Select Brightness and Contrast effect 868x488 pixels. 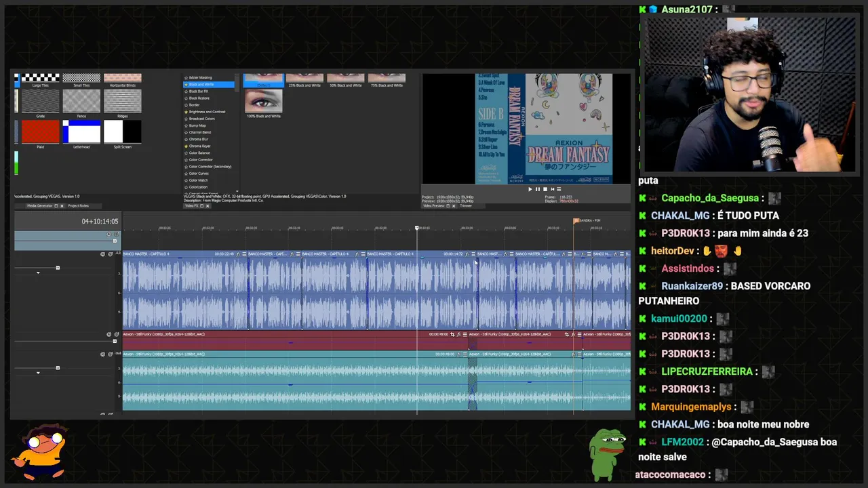click(208, 112)
